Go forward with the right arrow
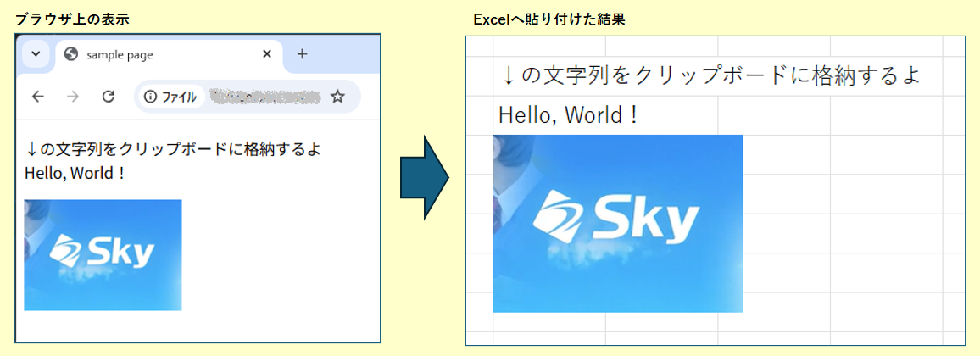Viewport: 980px width, 356px height. click(x=73, y=96)
